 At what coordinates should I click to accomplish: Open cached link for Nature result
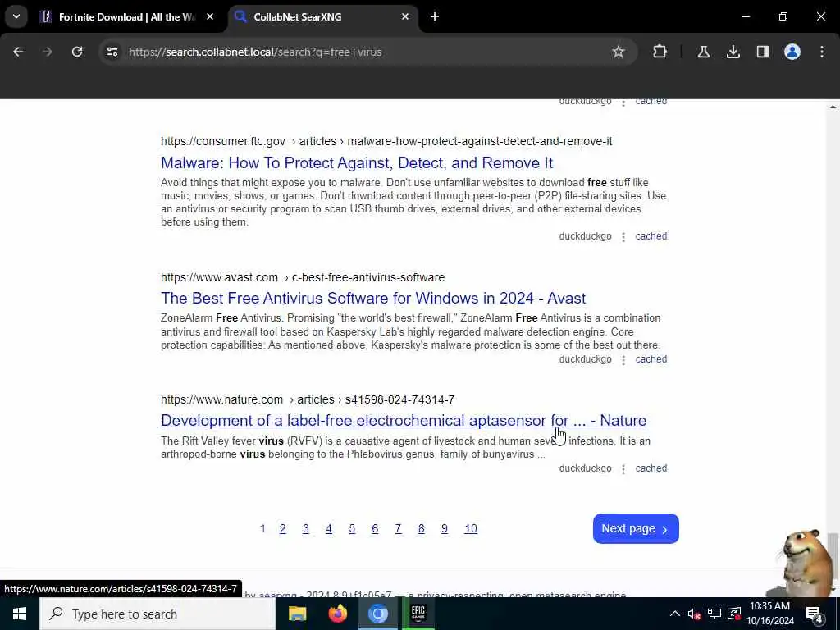(x=651, y=468)
